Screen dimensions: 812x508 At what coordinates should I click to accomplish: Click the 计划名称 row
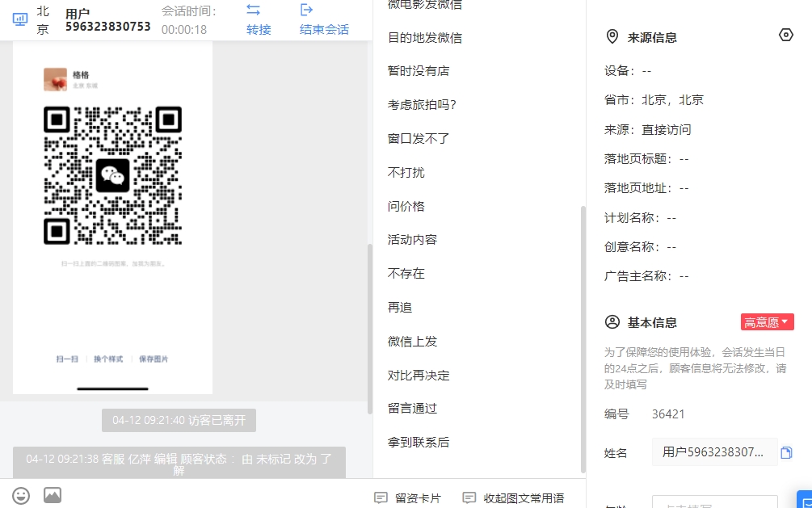pos(640,217)
